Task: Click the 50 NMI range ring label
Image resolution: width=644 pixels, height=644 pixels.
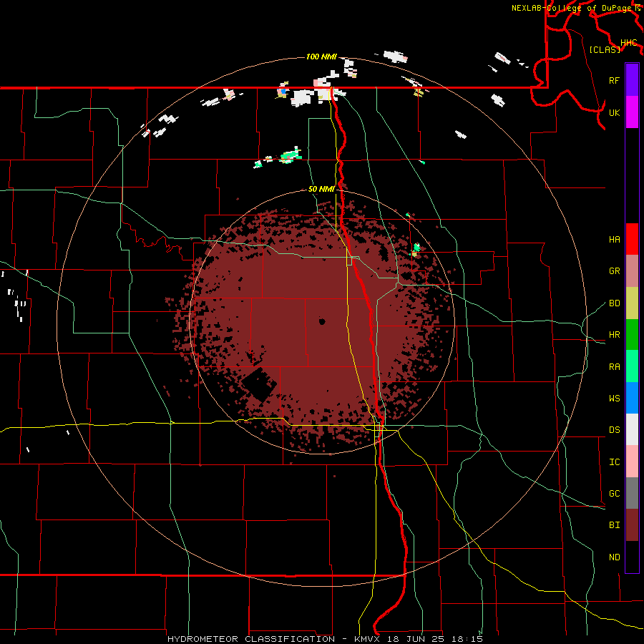Action: pyautogui.click(x=321, y=190)
